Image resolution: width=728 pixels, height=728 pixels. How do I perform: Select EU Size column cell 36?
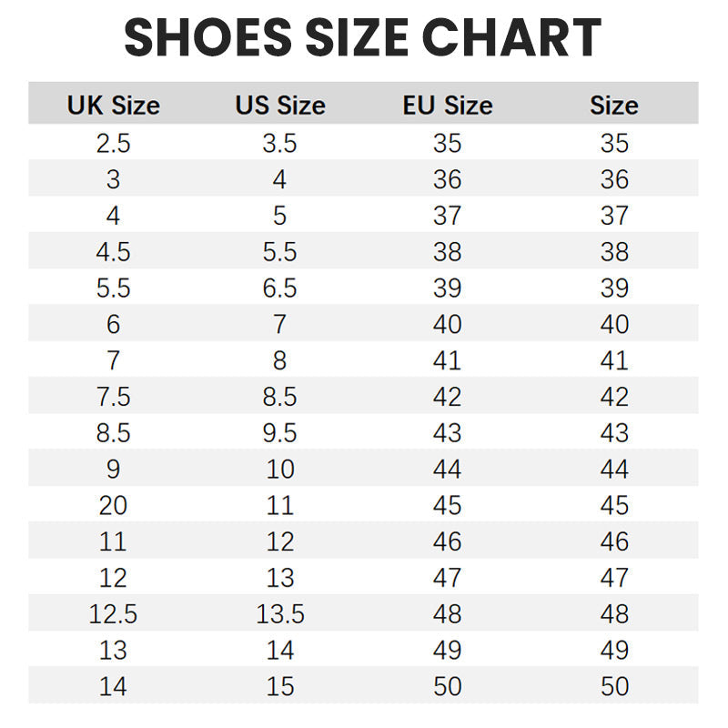point(447,179)
